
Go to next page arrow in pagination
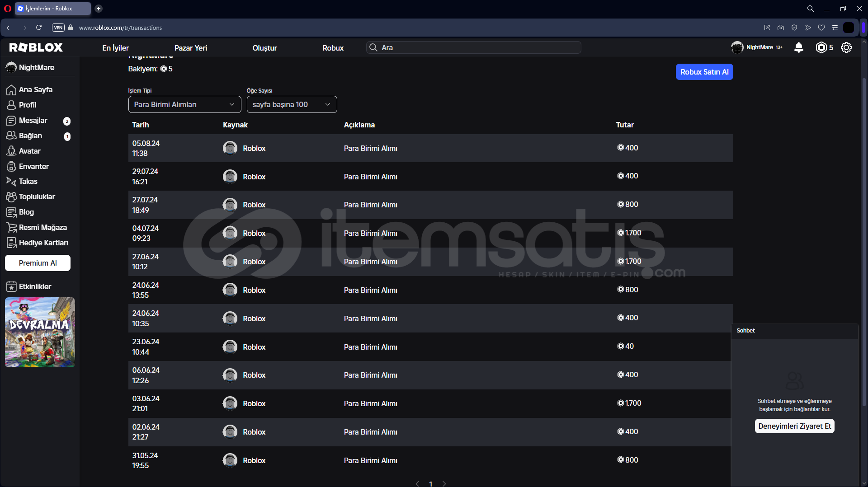[x=444, y=483]
